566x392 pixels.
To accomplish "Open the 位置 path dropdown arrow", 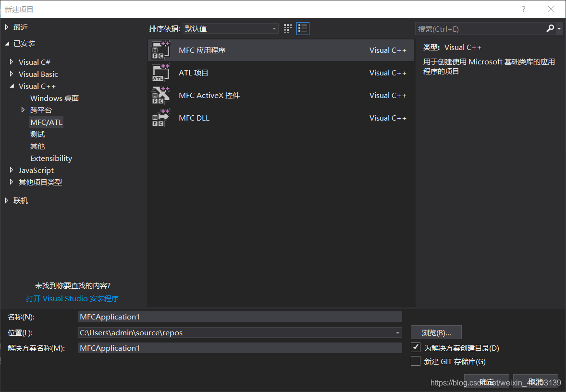I will pyautogui.click(x=397, y=332).
